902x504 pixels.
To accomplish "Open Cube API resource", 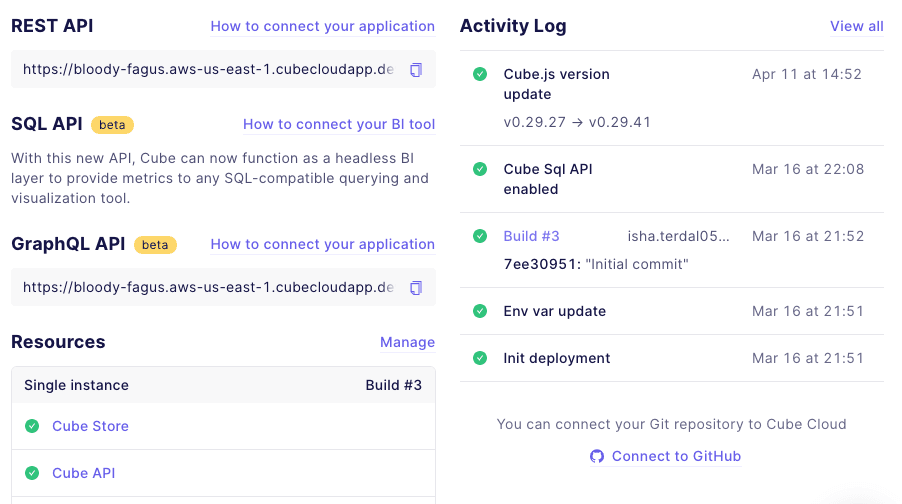I will point(84,473).
